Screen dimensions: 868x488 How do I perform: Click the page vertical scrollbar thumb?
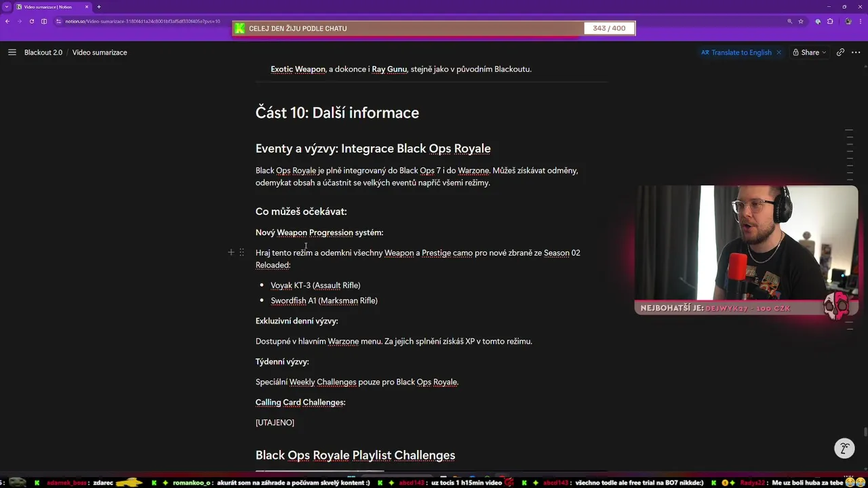tap(865, 432)
